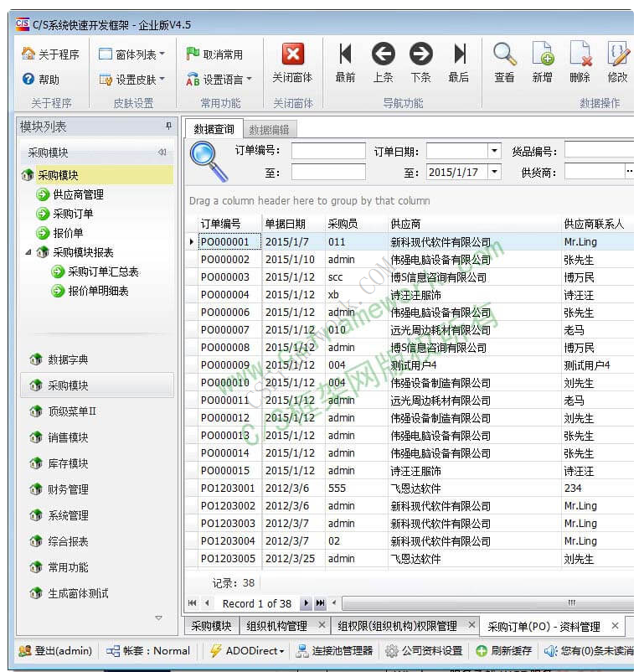This screenshot has width=644, height=672.
Task: Go to previous record in grid navigator
Action: (208, 603)
